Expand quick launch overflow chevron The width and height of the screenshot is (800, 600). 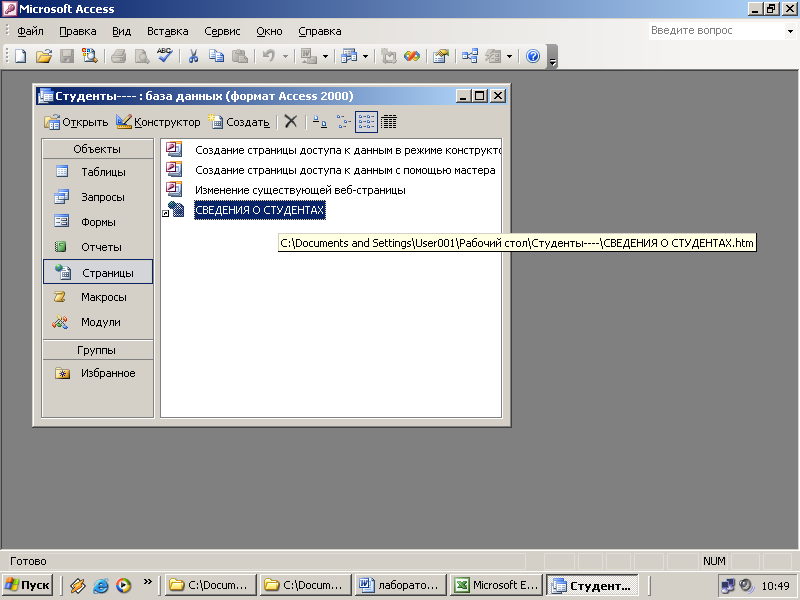(147, 581)
